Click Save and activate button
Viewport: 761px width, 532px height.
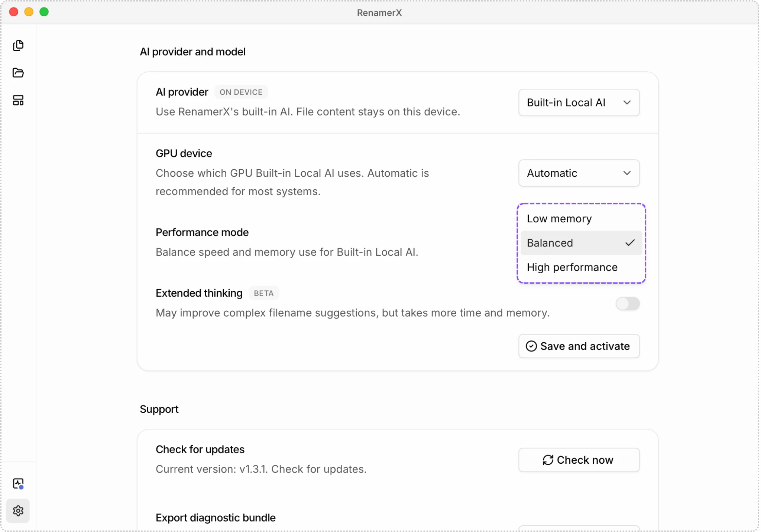click(579, 346)
